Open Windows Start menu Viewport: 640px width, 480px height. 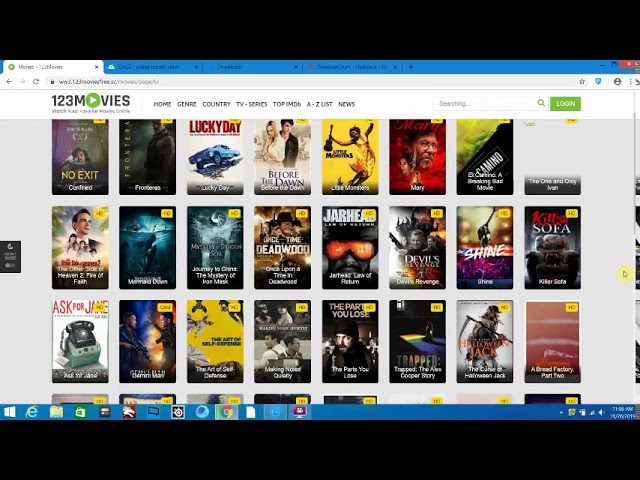10,412
